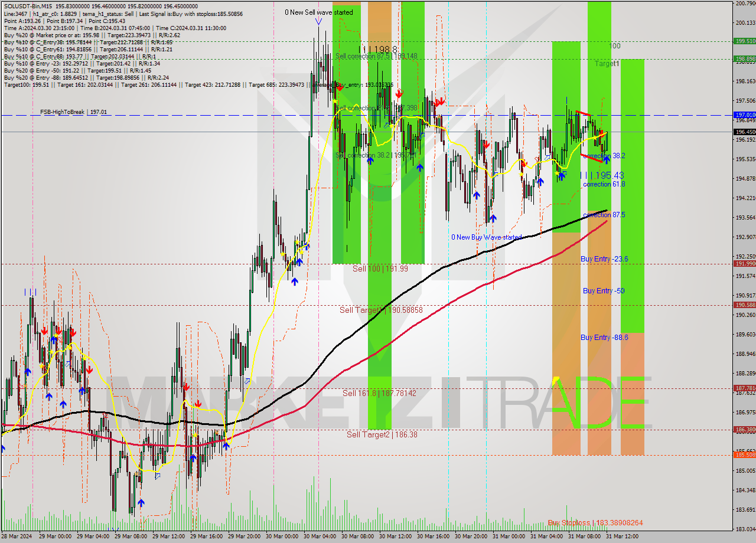Click the 'Buy Entry -23.6' label
Viewport: 756px width, 543px height.
tap(604, 259)
